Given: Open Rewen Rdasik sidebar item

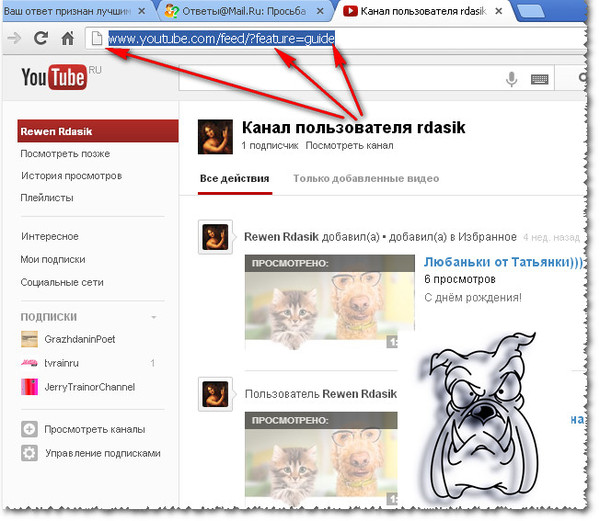Looking at the screenshot, I should [x=98, y=131].
